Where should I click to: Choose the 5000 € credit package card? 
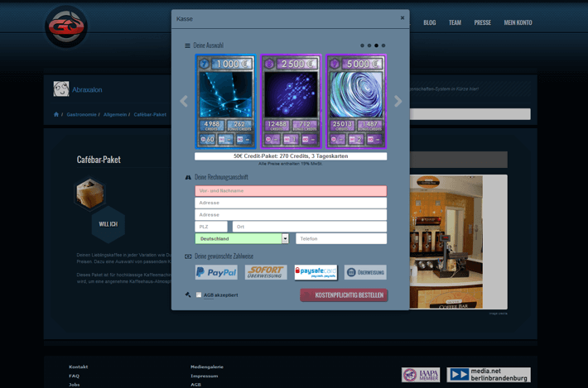[356, 101]
